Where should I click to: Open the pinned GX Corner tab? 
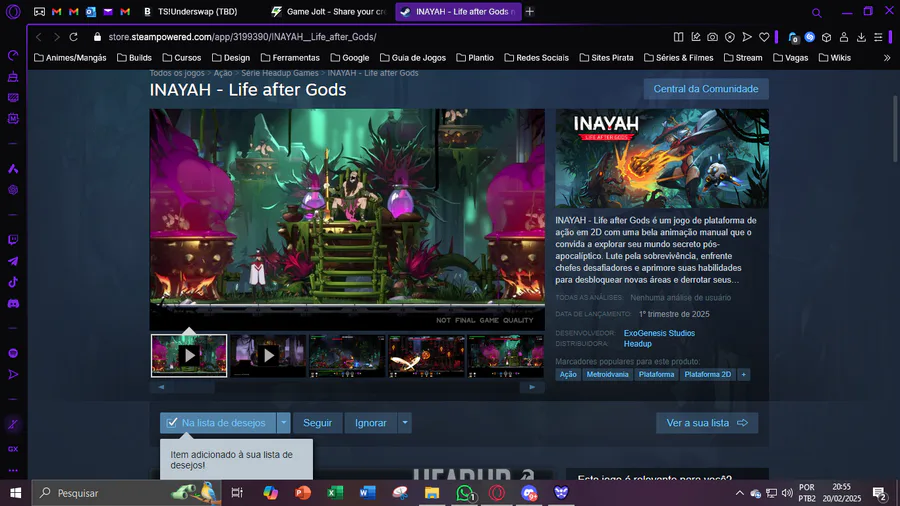pos(39,11)
